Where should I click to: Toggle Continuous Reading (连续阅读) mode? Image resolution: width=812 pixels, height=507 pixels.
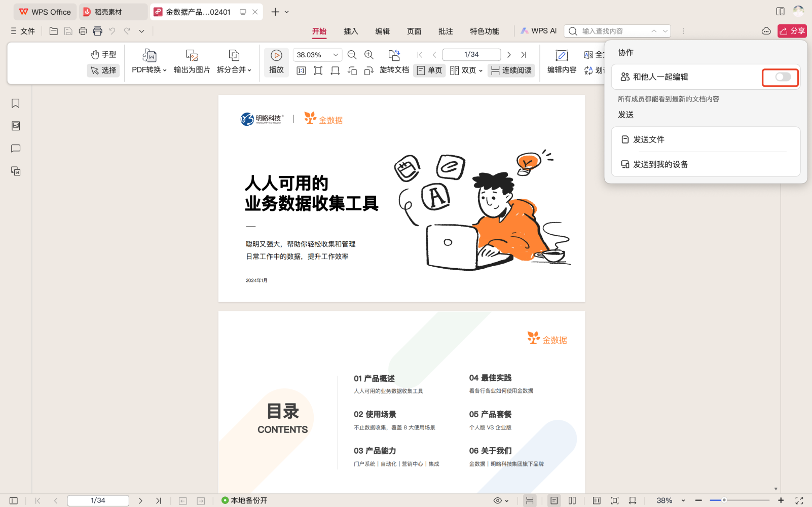[511, 70]
